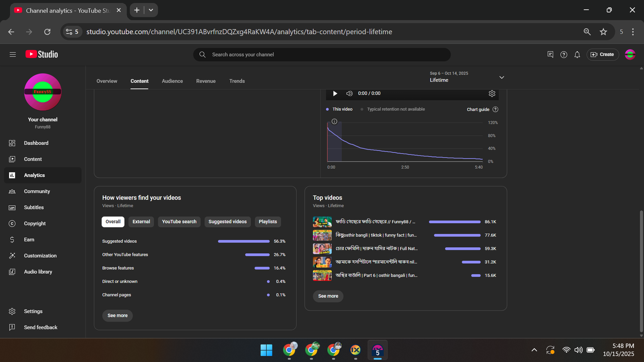
Task: Click the channel search input field
Action: (x=322, y=55)
